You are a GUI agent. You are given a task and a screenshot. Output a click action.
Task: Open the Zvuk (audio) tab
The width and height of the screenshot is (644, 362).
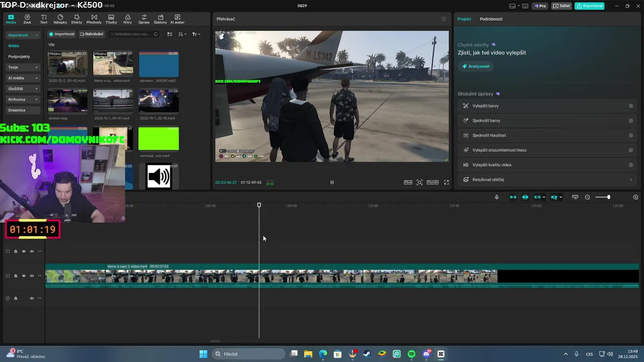(27, 19)
